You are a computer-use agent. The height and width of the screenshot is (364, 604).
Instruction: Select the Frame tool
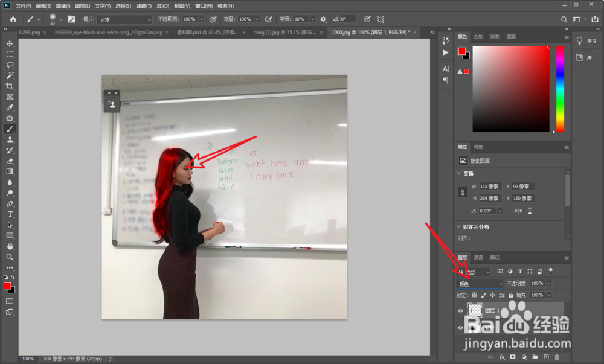click(10, 97)
